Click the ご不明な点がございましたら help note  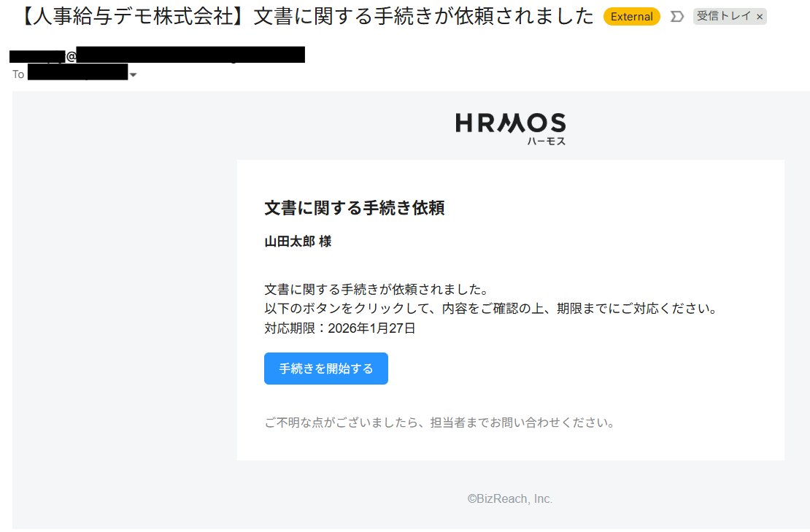(439, 423)
